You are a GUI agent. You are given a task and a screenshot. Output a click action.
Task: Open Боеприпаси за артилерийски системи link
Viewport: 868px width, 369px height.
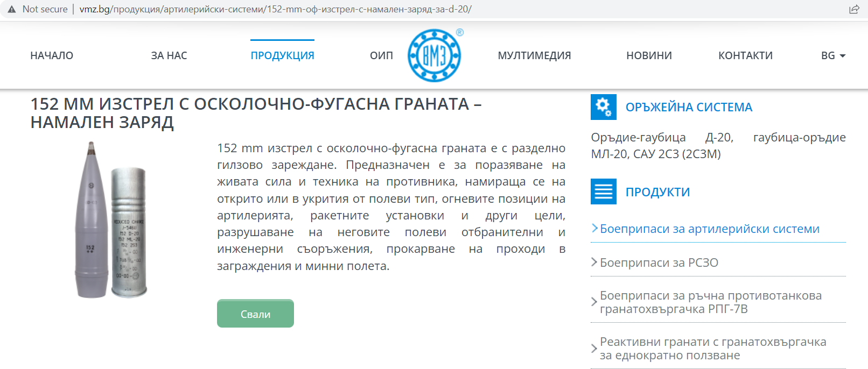click(x=709, y=229)
